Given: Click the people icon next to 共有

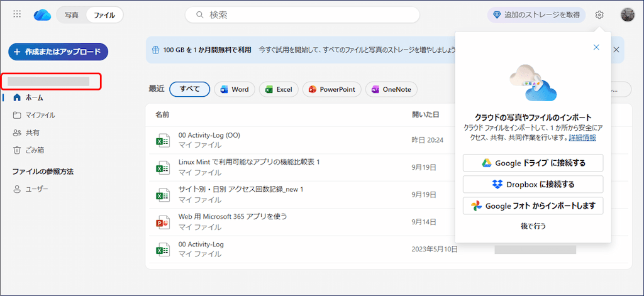Looking at the screenshot, I should 17,133.
